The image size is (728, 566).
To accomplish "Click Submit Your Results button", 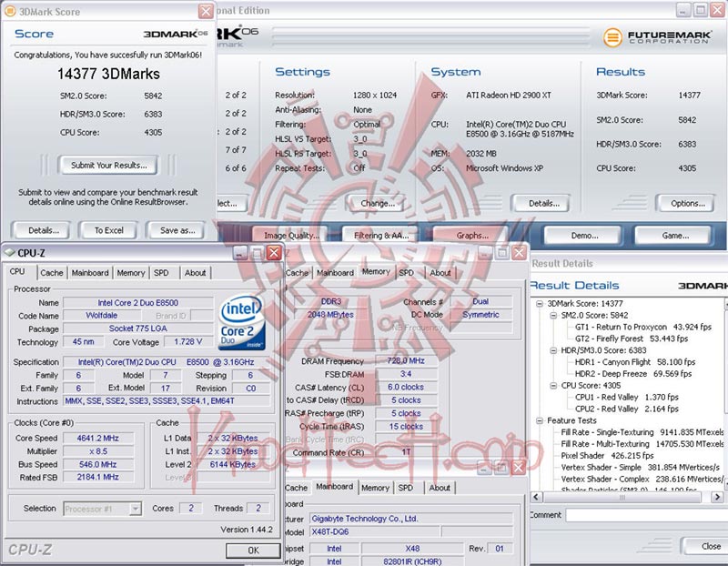I will (108, 166).
